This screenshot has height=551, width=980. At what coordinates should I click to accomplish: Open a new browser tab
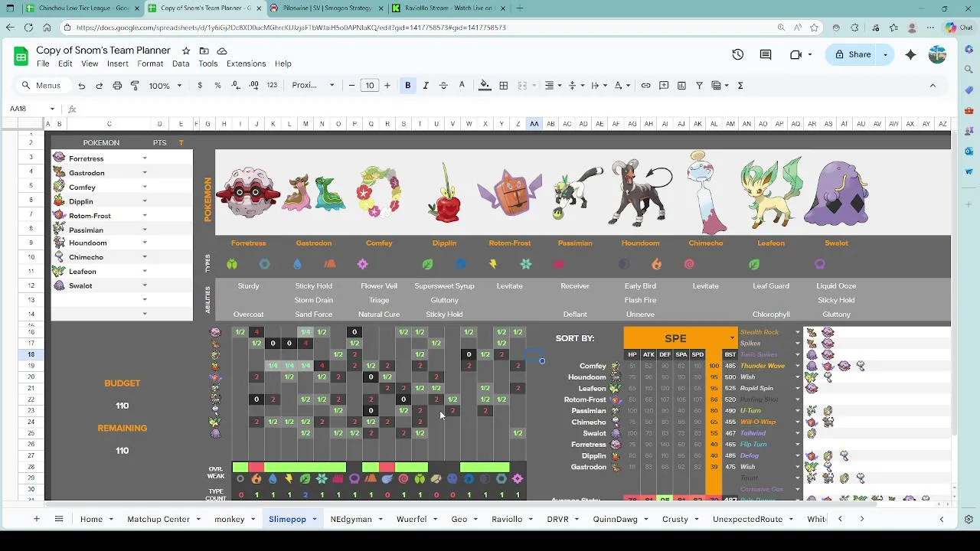[520, 8]
